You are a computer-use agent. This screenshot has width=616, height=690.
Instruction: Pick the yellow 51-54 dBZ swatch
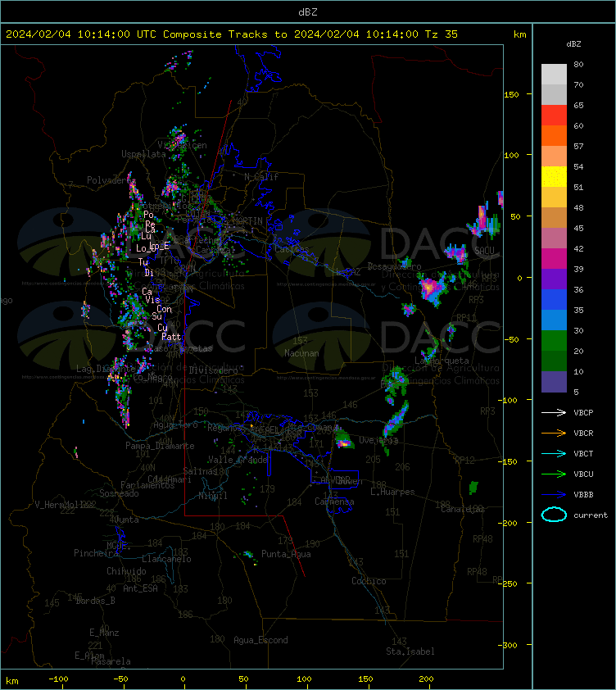coord(554,177)
